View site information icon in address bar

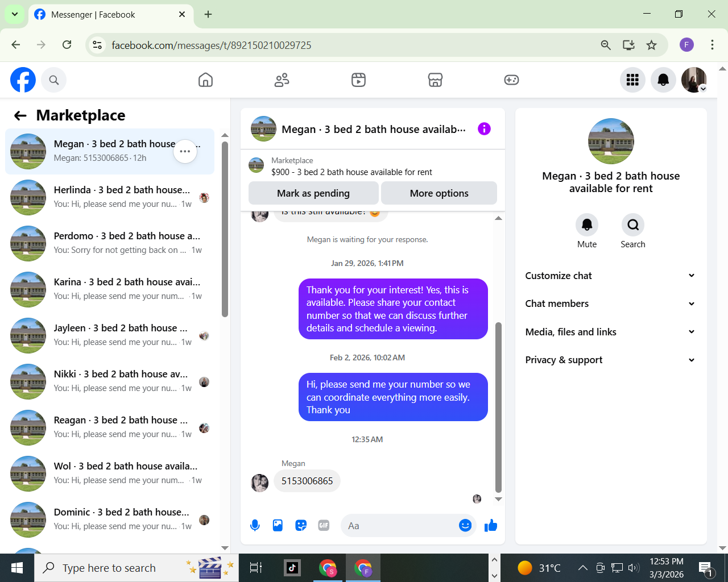pos(97,45)
